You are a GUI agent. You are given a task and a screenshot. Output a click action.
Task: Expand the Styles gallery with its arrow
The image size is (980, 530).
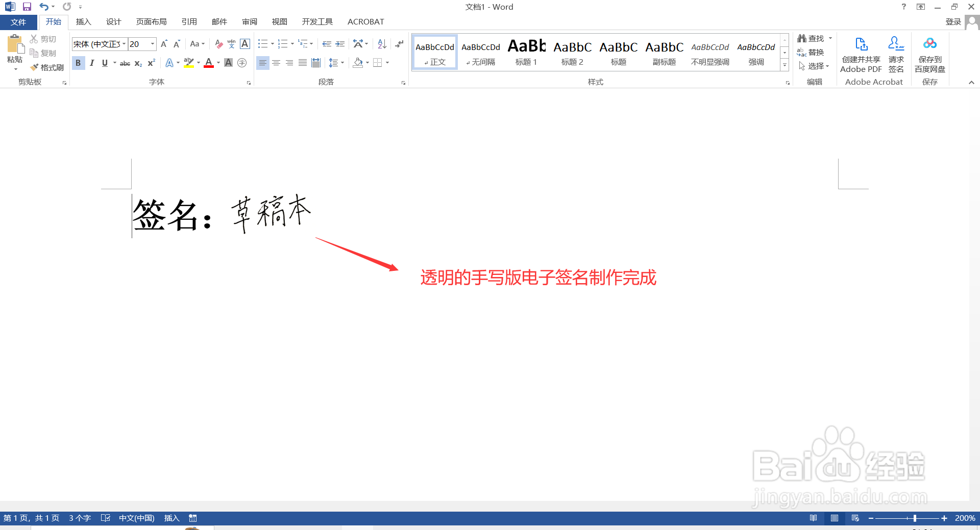[785, 65]
